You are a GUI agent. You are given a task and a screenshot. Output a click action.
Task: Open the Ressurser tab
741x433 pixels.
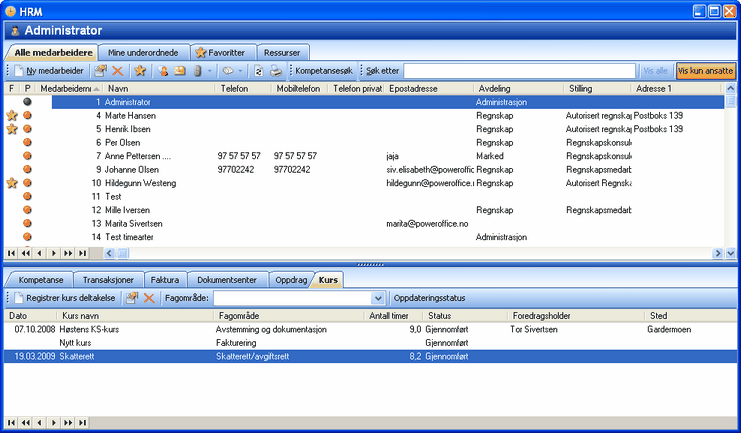(x=282, y=52)
